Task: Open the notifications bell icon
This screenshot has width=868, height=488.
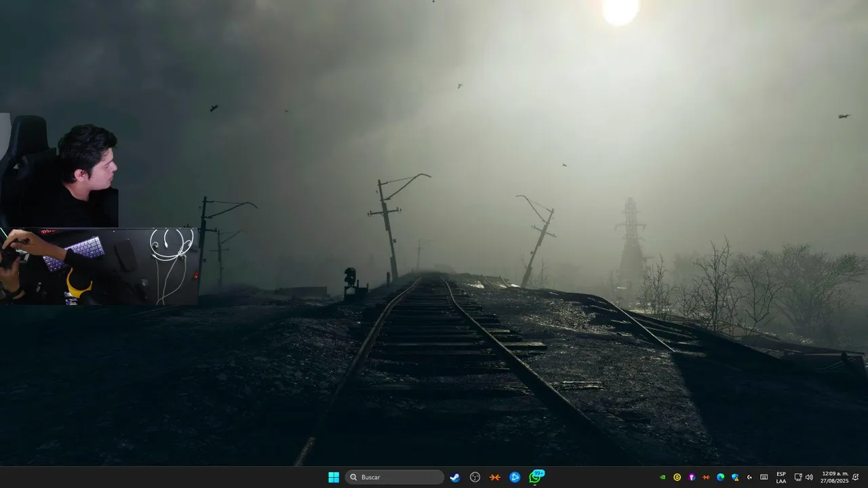Action: click(x=856, y=477)
